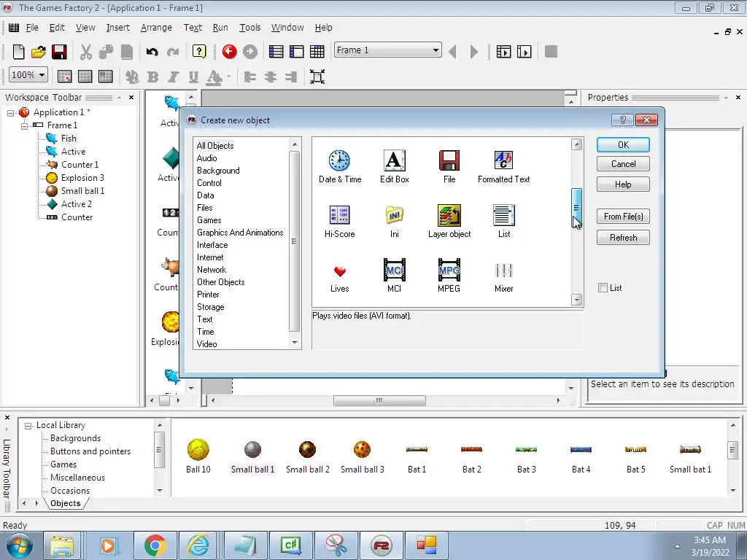The image size is (747, 560).
Task: Click the Cancel button in the dialog
Action: [623, 164]
